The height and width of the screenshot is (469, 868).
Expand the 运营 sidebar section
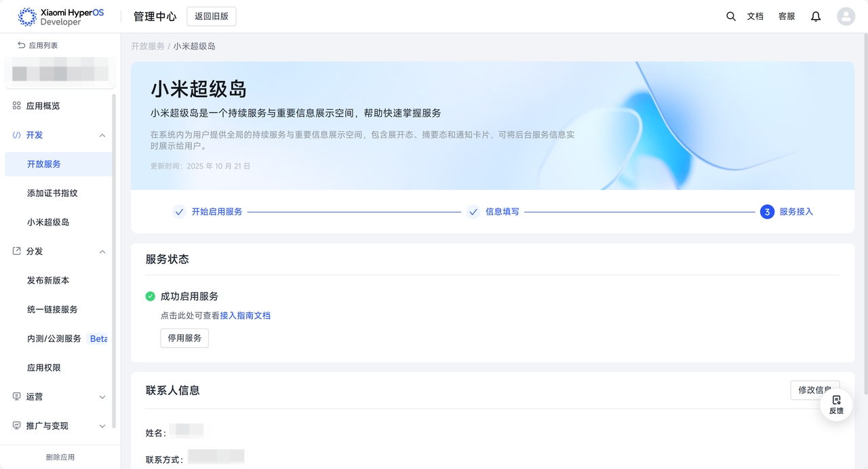coord(102,396)
